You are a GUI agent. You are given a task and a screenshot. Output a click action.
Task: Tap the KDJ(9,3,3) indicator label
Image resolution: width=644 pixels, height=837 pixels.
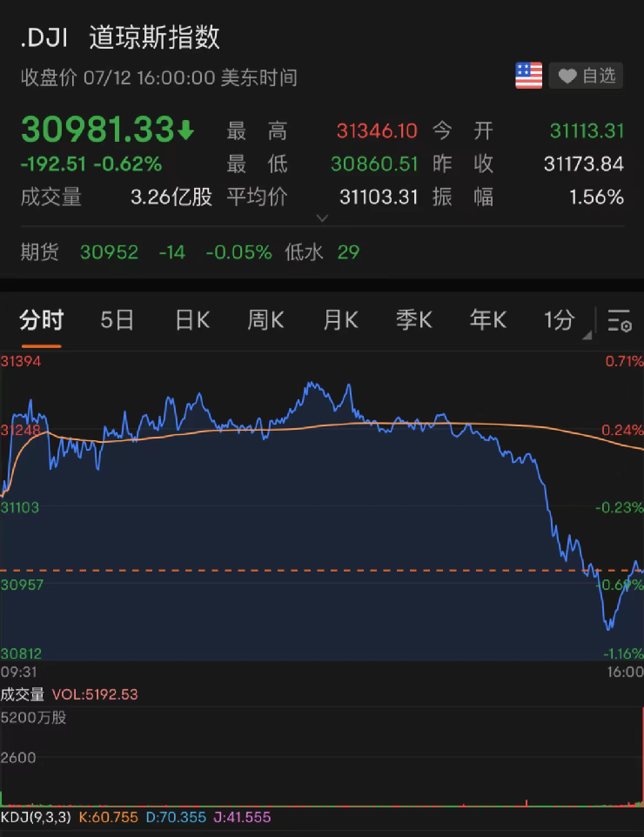pyautogui.click(x=35, y=817)
